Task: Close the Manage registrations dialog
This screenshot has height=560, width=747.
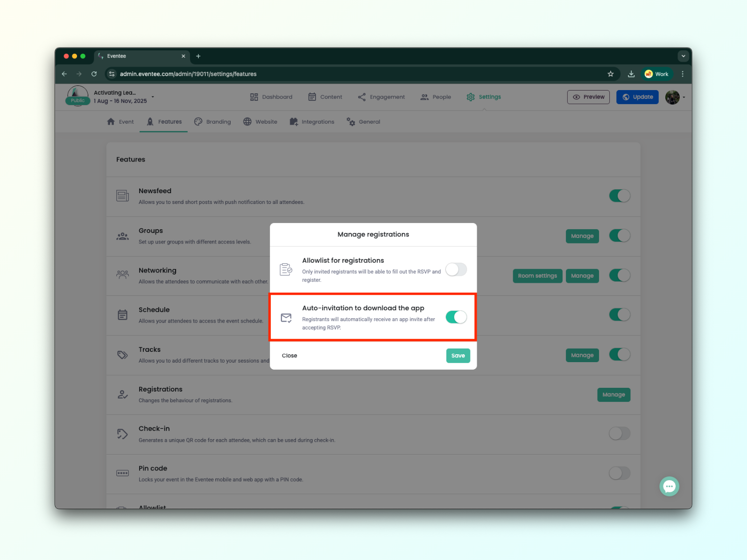Action: tap(289, 356)
